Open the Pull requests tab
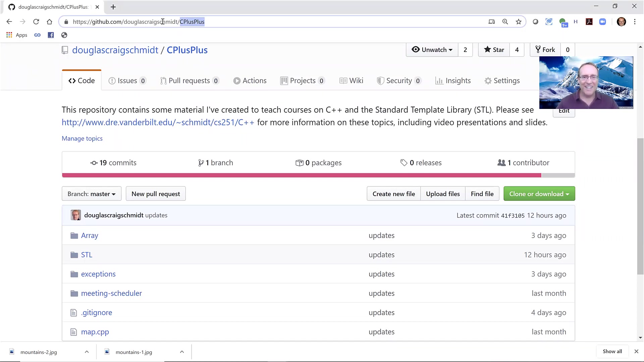 [190, 81]
